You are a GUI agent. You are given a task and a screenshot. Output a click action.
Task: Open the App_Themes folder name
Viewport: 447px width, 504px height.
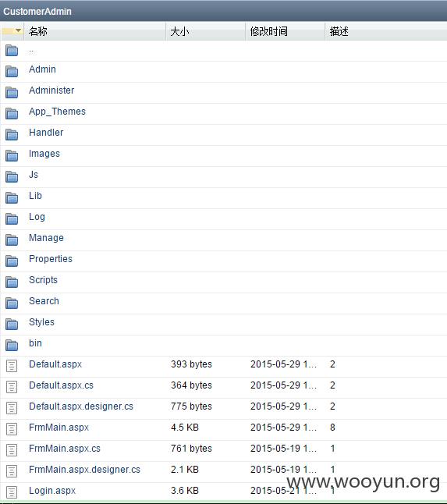57,112
